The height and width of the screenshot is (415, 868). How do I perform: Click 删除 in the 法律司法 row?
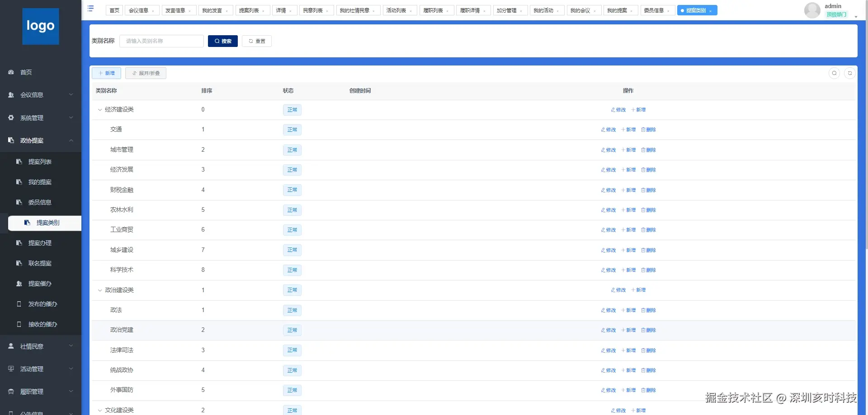pyautogui.click(x=648, y=350)
